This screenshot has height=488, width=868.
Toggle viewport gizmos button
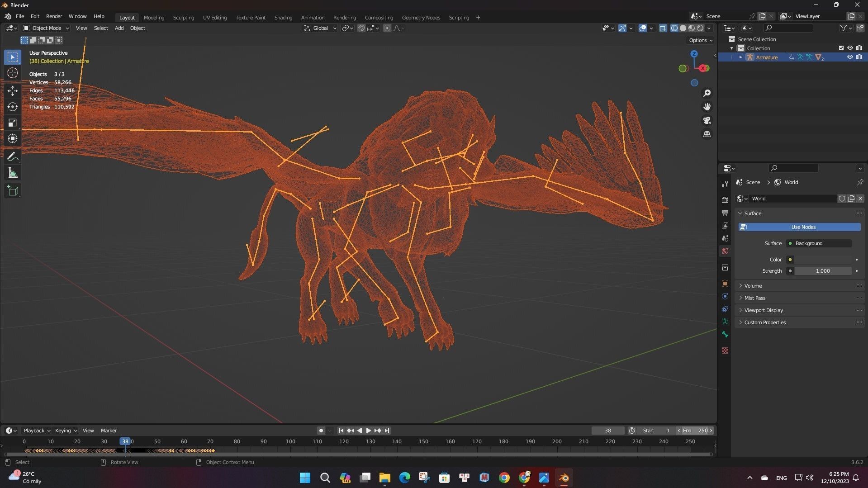point(622,28)
